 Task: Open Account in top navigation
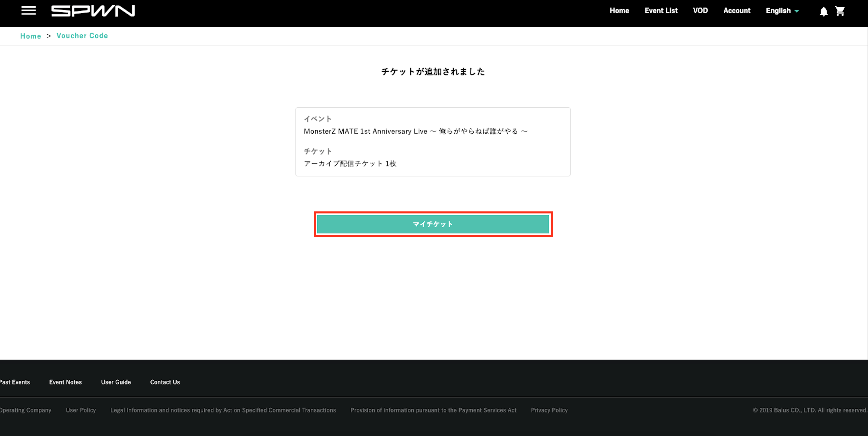click(737, 10)
